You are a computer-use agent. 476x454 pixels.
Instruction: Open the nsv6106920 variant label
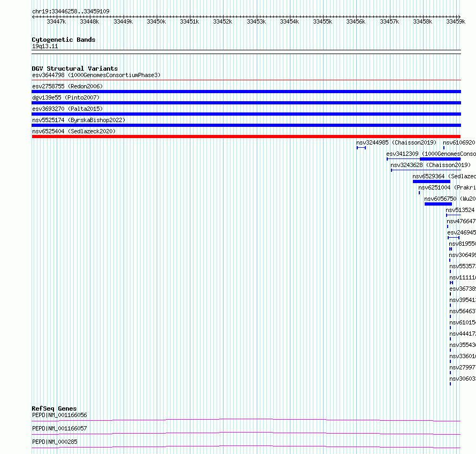[459, 142]
